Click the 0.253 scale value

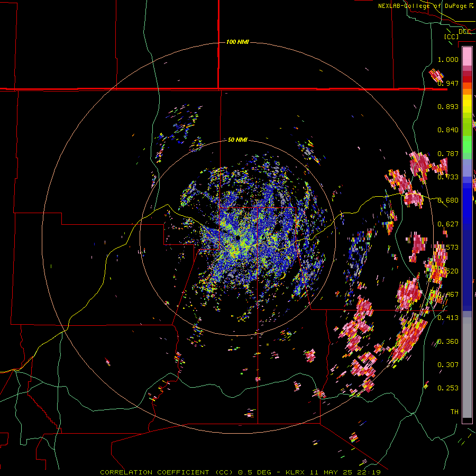tap(448, 388)
